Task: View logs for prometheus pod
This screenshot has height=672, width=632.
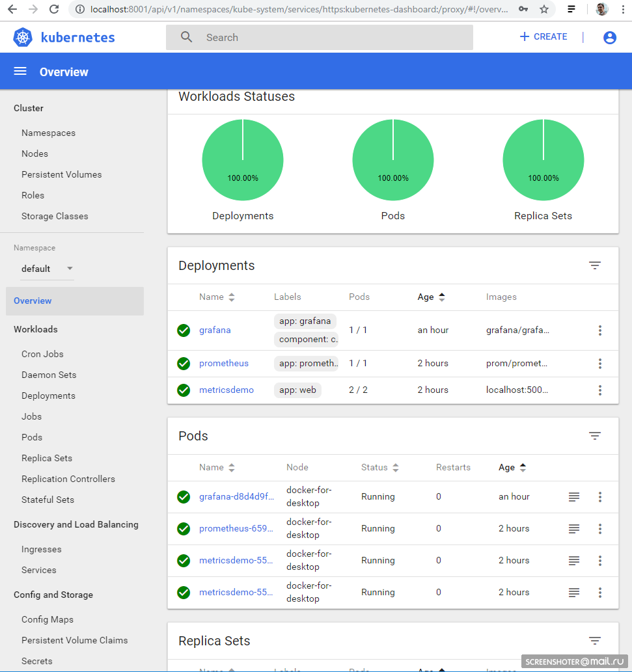Action: point(573,528)
